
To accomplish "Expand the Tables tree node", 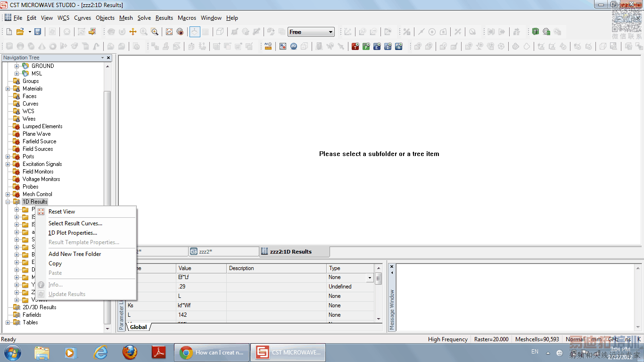I will (8, 322).
